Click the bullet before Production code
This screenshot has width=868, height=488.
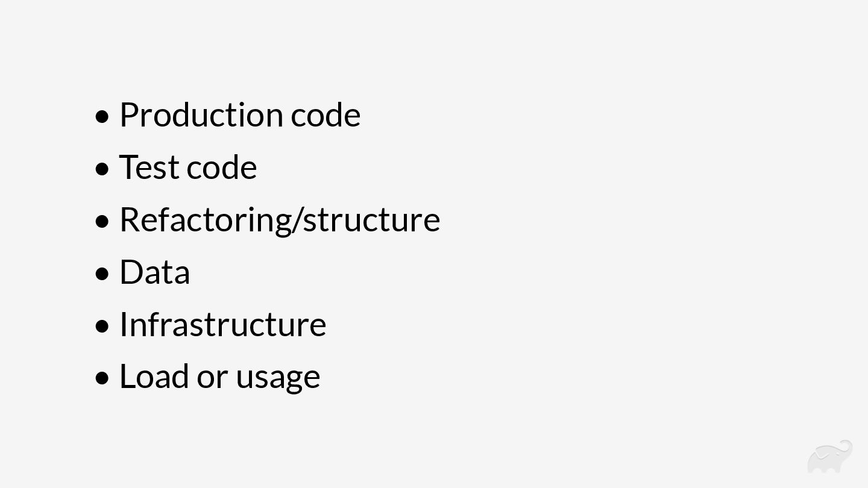103,116
